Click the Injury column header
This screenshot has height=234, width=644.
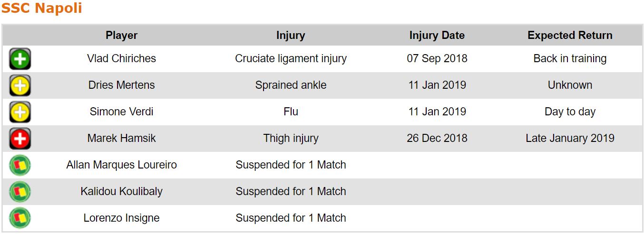click(291, 36)
